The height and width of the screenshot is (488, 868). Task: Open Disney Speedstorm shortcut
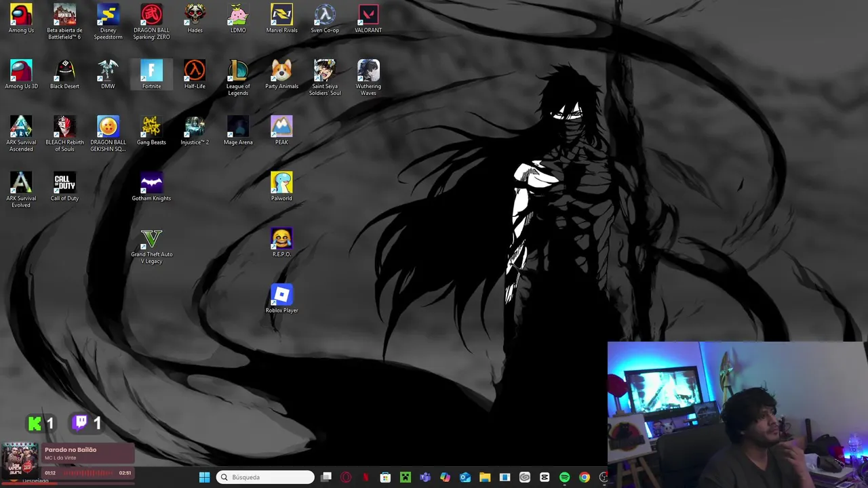pos(108,22)
